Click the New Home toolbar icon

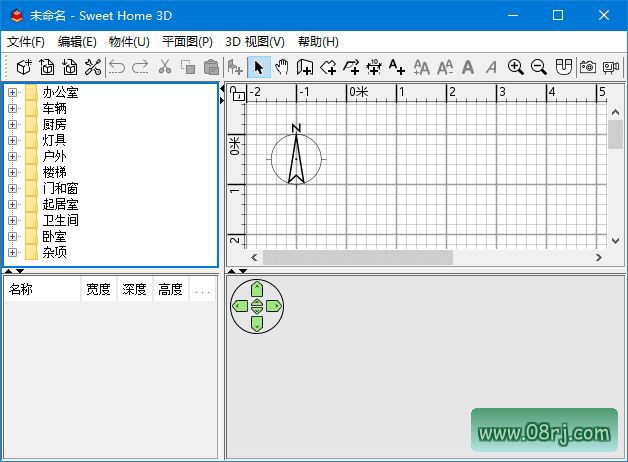pyautogui.click(x=24, y=67)
